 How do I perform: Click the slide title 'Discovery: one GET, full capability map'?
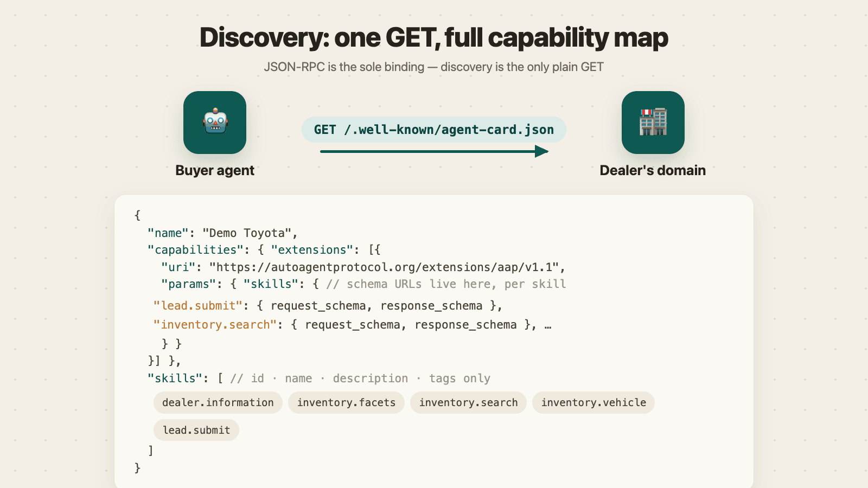[434, 37]
